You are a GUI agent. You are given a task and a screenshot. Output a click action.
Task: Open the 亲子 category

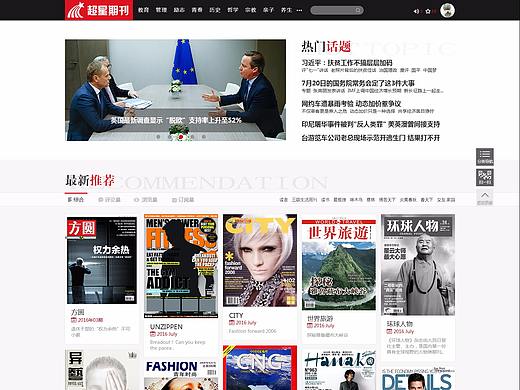click(x=268, y=10)
